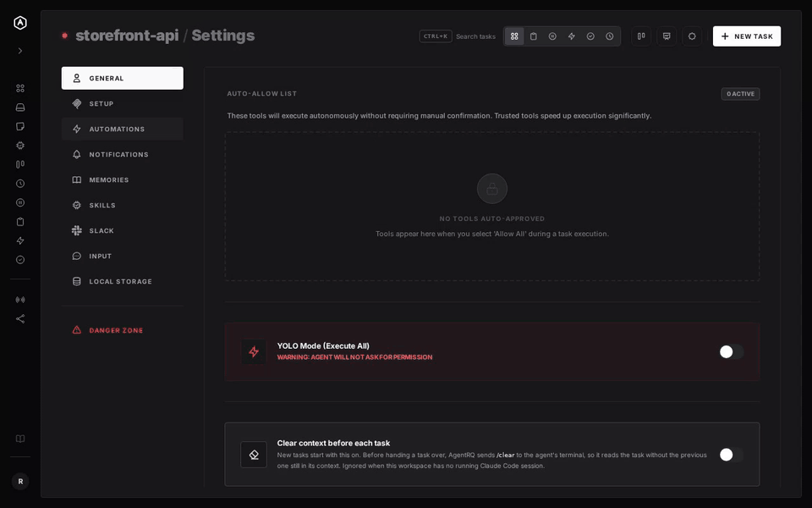Open the book docs icon near sidebar bottom
The width and height of the screenshot is (812, 508).
click(20, 439)
